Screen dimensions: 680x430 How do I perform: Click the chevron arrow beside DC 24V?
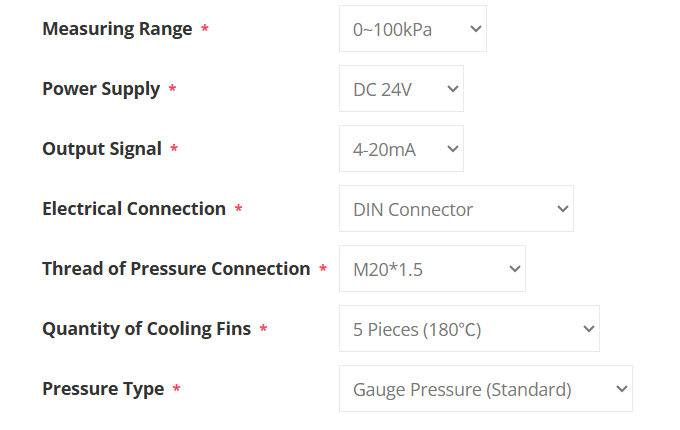[452, 89]
